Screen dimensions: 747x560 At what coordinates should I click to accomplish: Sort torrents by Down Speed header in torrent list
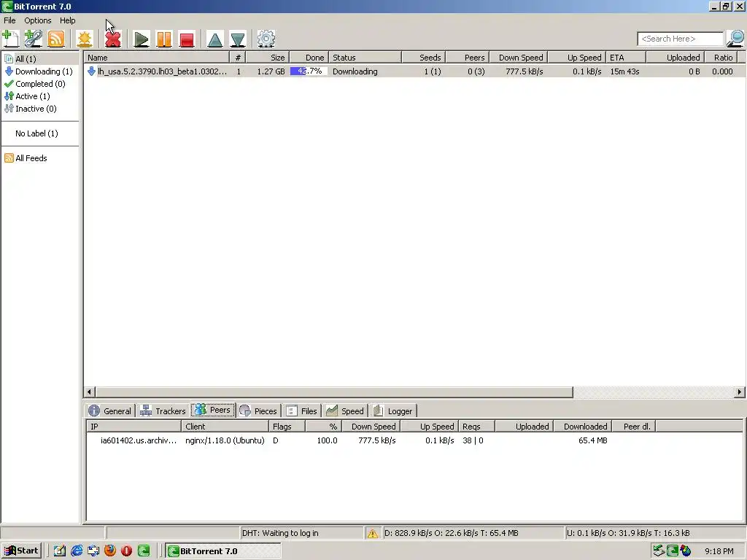click(x=519, y=58)
